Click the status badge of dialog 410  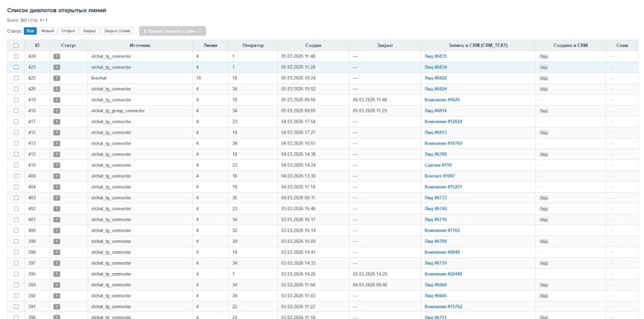57,165
